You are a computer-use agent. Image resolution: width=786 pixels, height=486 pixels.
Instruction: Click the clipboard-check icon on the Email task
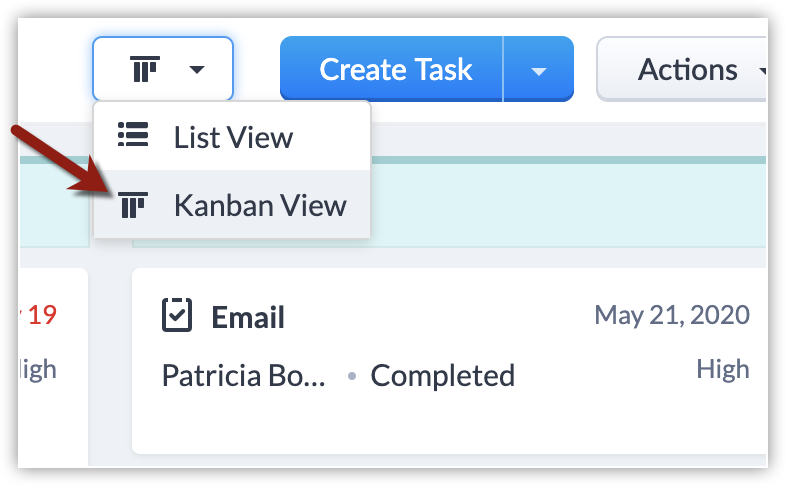[177, 316]
